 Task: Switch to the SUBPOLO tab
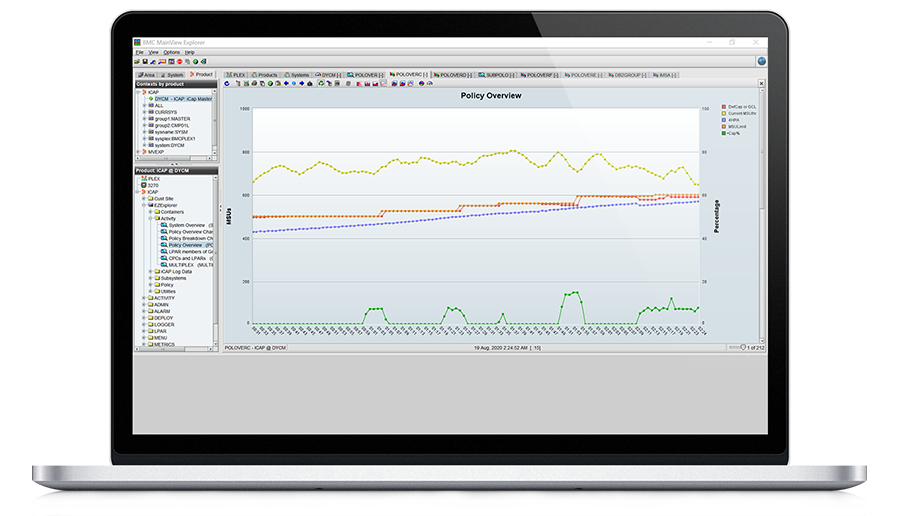(497, 75)
